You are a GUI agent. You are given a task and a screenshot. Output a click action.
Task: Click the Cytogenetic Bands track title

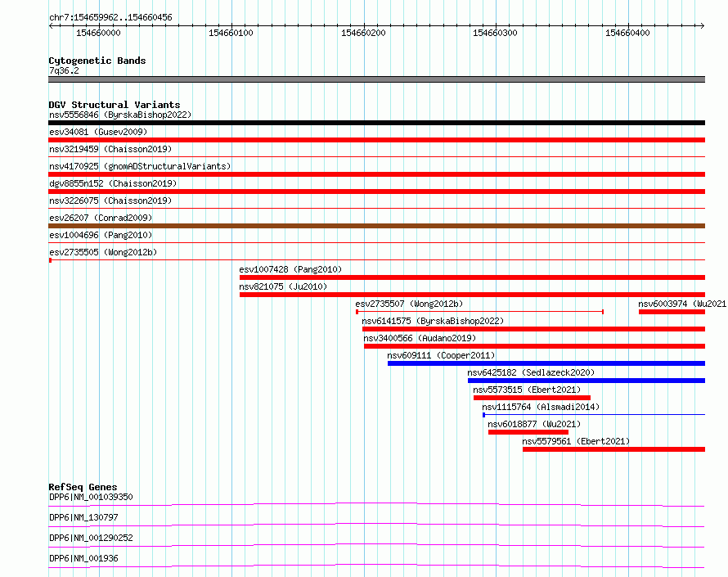[97, 61]
